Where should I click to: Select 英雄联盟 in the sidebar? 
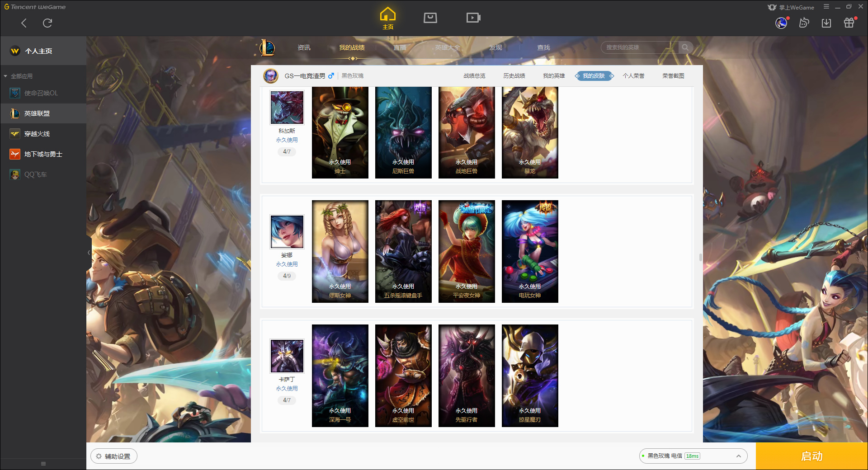click(x=43, y=113)
